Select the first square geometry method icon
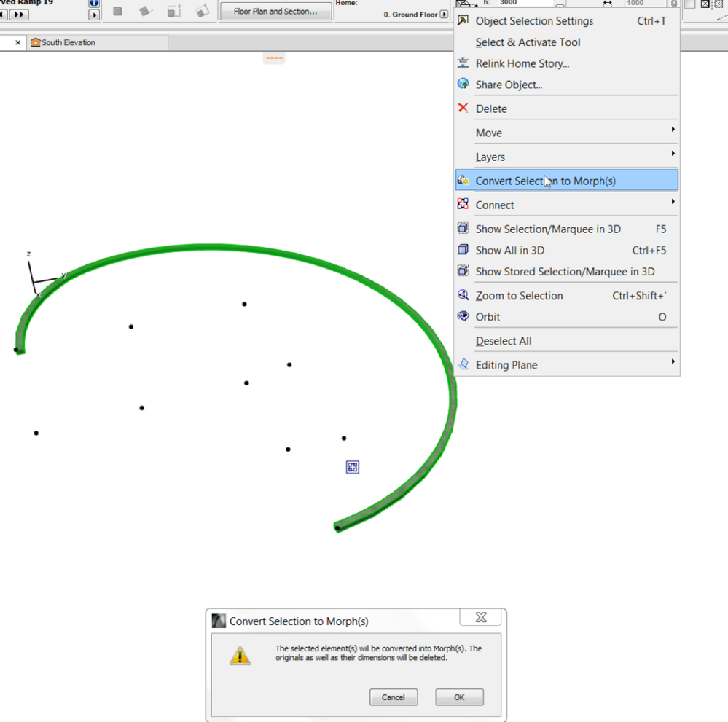728x722 pixels. tap(117, 11)
